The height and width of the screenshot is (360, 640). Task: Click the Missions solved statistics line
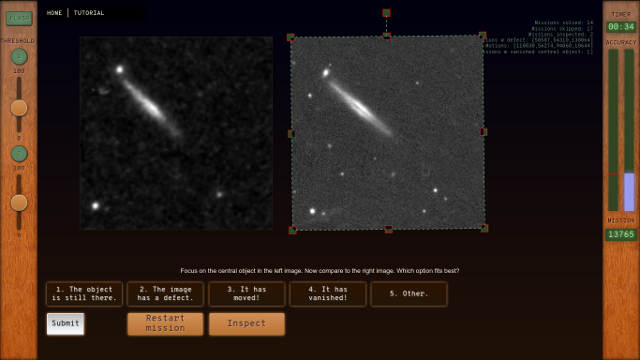coord(564,23)
